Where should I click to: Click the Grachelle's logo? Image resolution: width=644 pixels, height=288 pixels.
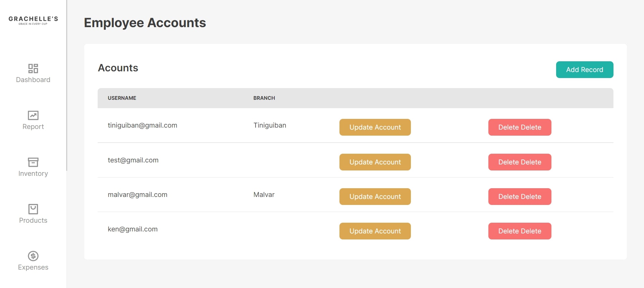pos(33,20)
